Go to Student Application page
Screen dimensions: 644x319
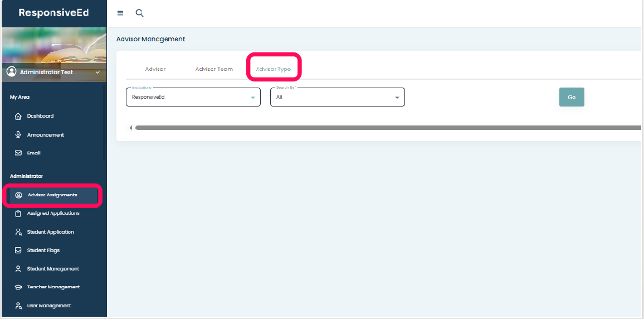click(x=50, y=232)
